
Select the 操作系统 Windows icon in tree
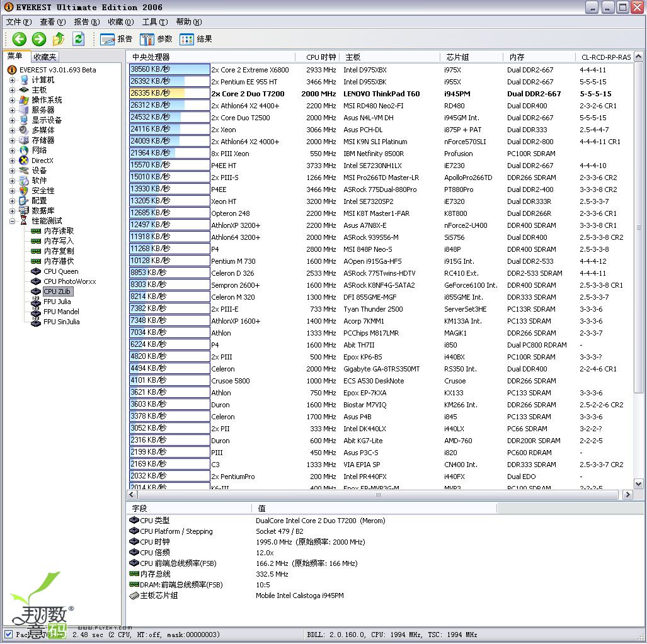[x=24, y=100]
